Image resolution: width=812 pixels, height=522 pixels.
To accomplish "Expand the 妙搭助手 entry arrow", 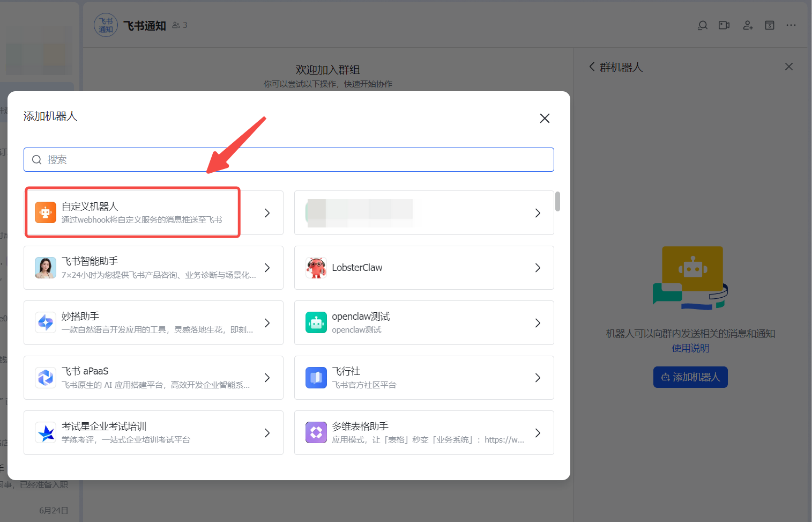I will 267,323.
